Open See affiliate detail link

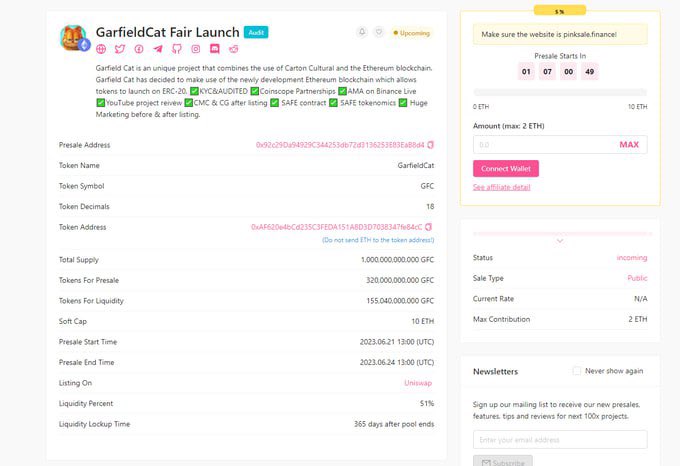pos(501,187)
